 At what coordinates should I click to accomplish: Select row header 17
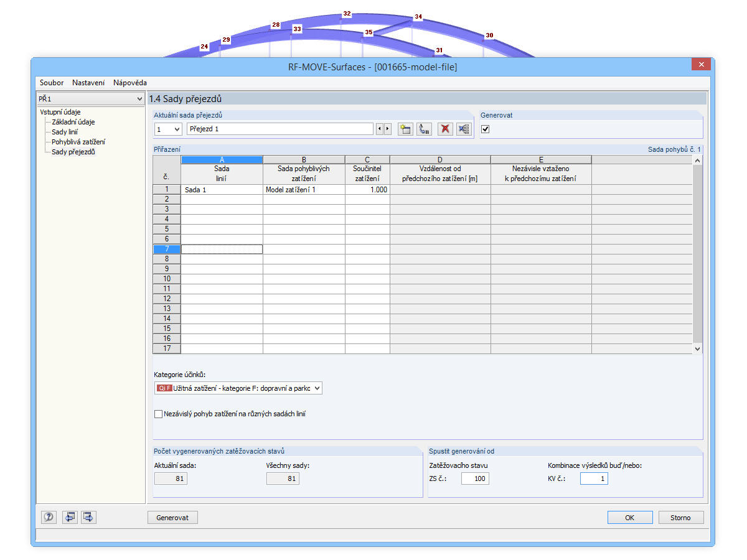click(x=167, y=348)
